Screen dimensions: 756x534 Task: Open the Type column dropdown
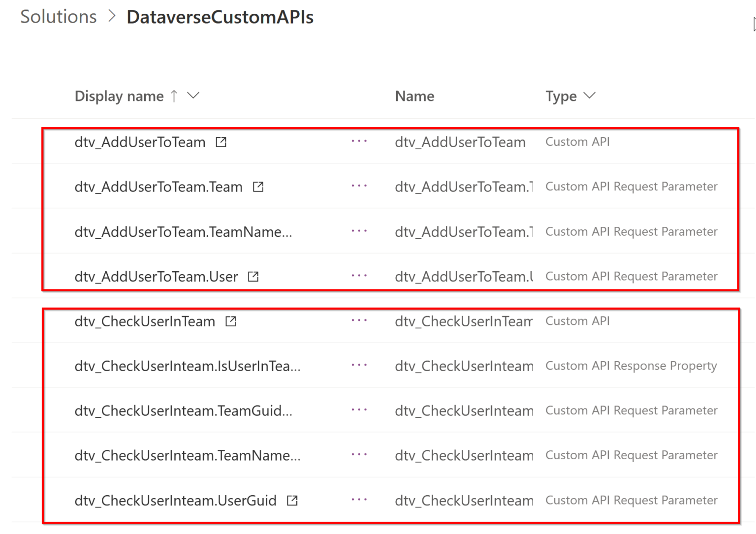[590, 96]
